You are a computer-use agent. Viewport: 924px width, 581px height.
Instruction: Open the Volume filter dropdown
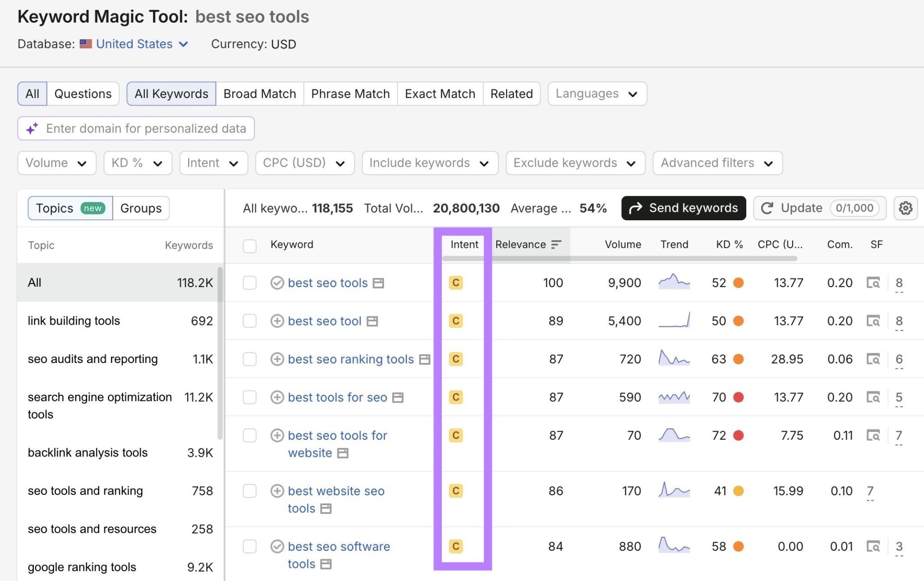click(x=57, y=163)
